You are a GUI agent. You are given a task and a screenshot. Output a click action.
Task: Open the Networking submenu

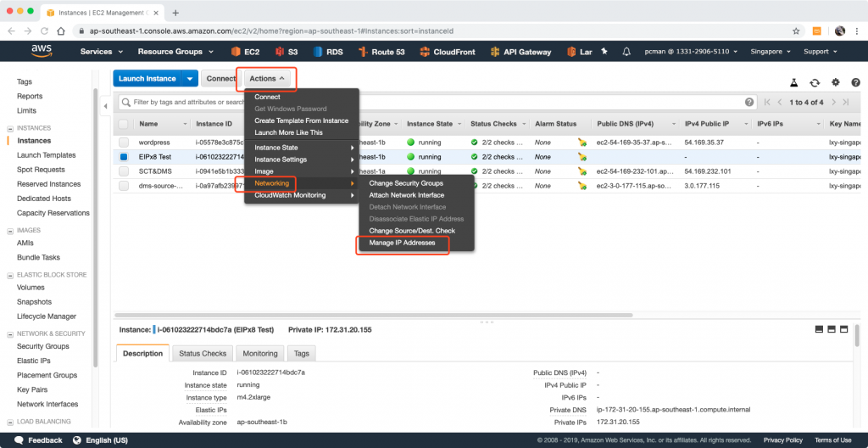[x=302, y=183]
